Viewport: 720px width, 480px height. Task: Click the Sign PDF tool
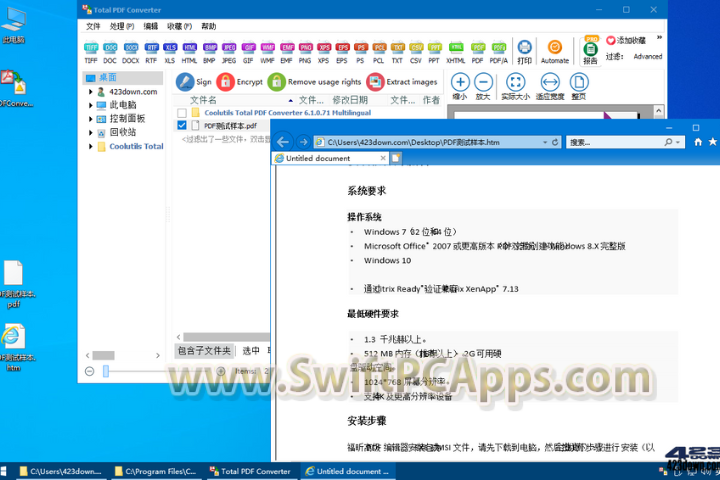tap(193, 82)
